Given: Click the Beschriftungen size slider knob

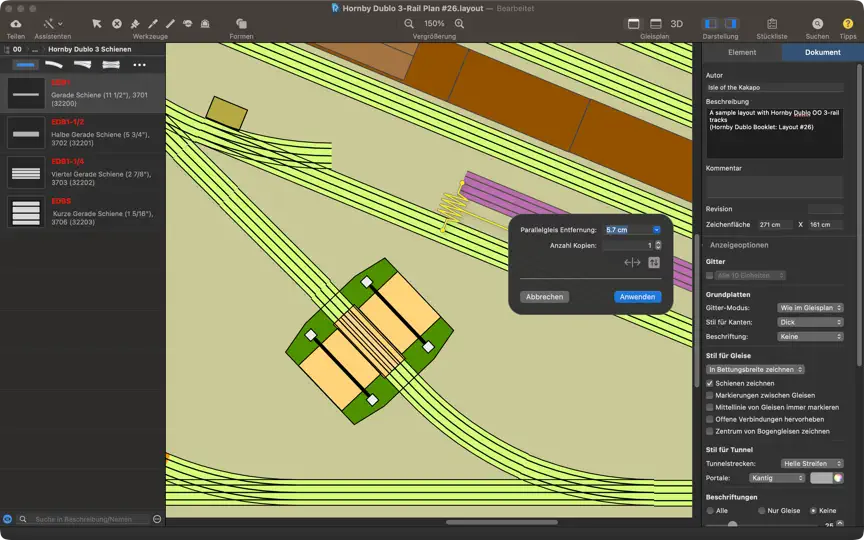Looking at the screenshot, I should click(732, 524).
